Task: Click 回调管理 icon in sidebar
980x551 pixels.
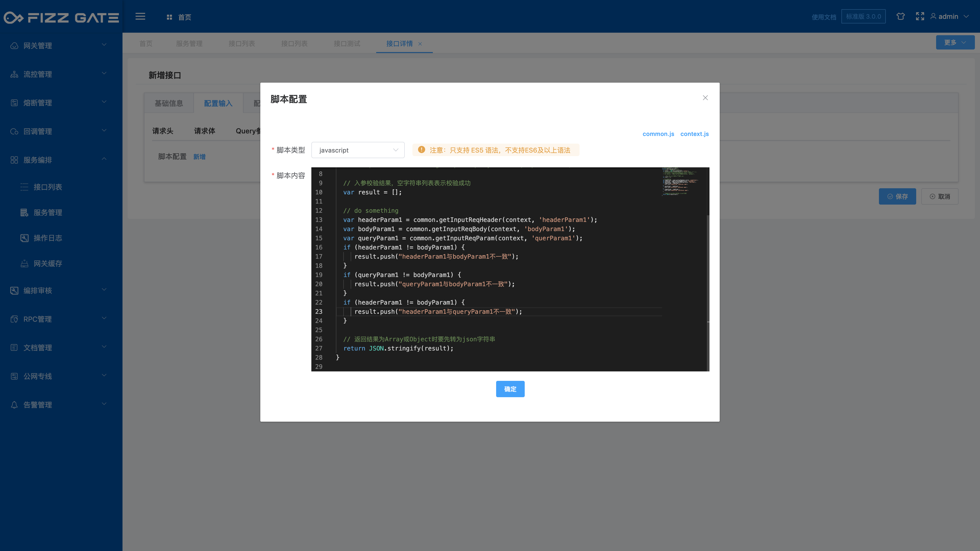Action: click(14, 131)
